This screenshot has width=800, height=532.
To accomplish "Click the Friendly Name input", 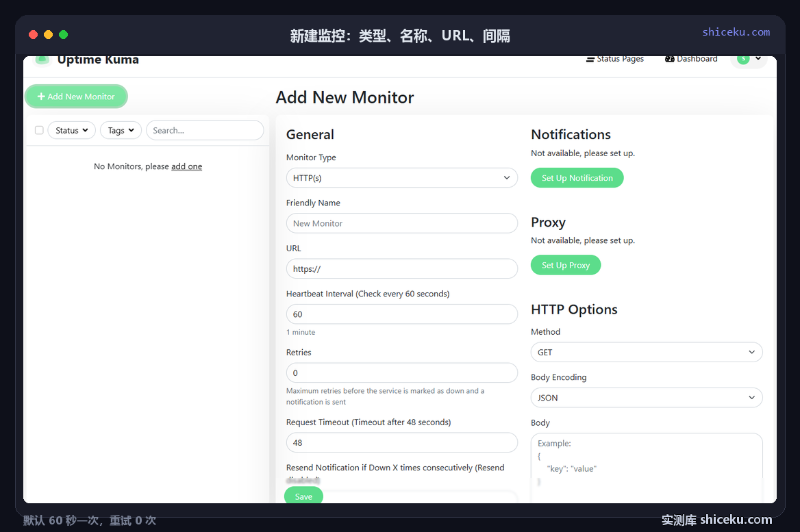I will click(402, 223).
